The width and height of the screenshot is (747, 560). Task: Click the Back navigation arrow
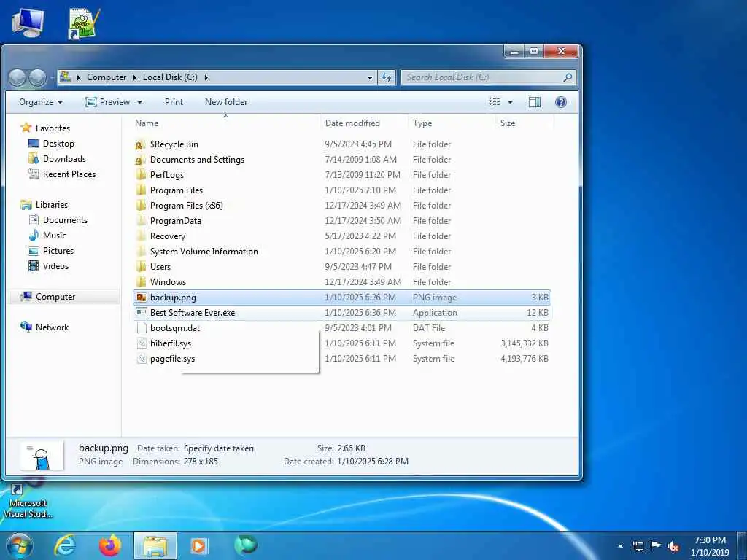18,77
